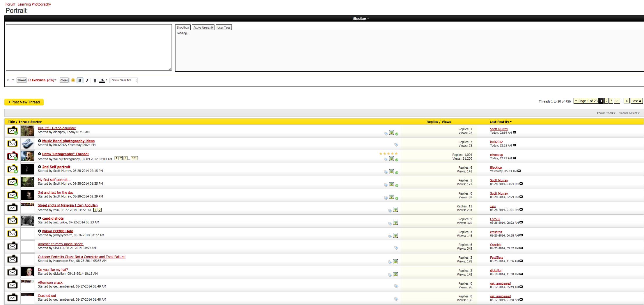644x305 pixels.
Task: Open the Nikon D3200 Help thread
Action: click(x=58, y=231)
